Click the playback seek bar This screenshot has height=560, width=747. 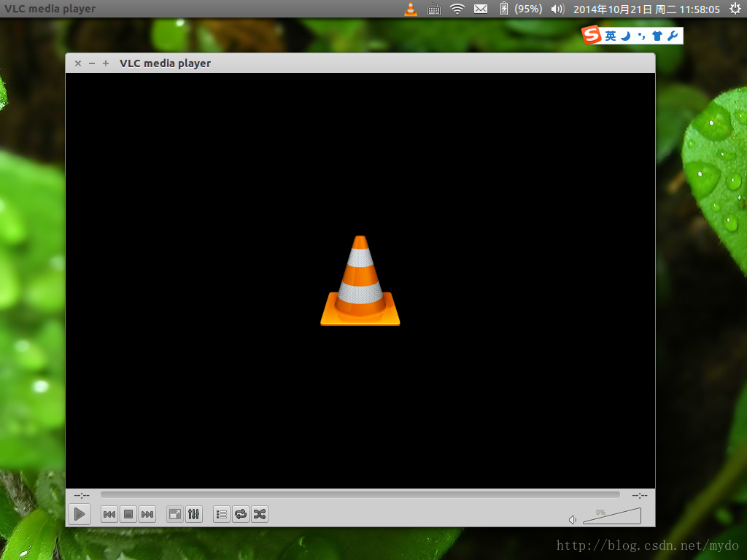tap(360, 495)
